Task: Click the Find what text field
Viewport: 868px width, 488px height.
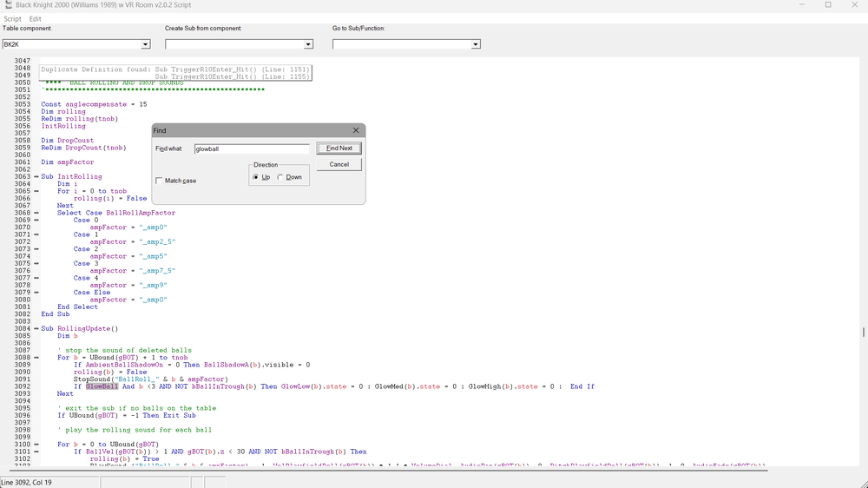Action: point(252,148)
